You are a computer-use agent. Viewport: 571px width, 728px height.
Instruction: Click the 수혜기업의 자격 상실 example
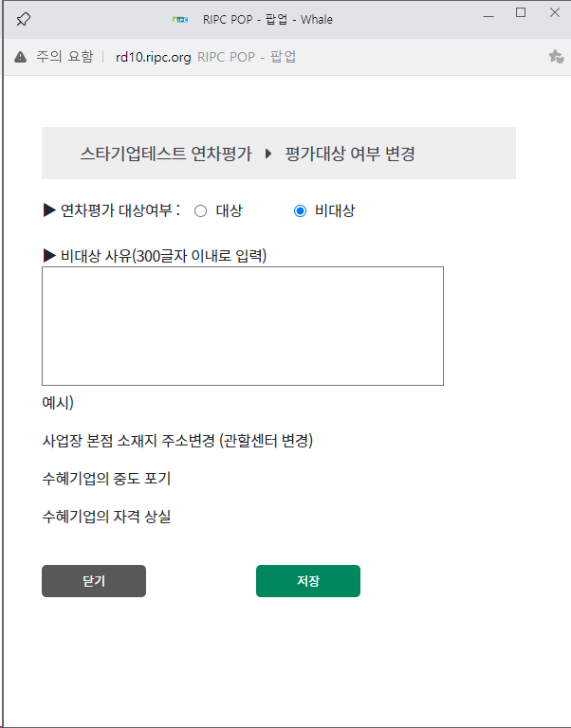coord(106,517)
